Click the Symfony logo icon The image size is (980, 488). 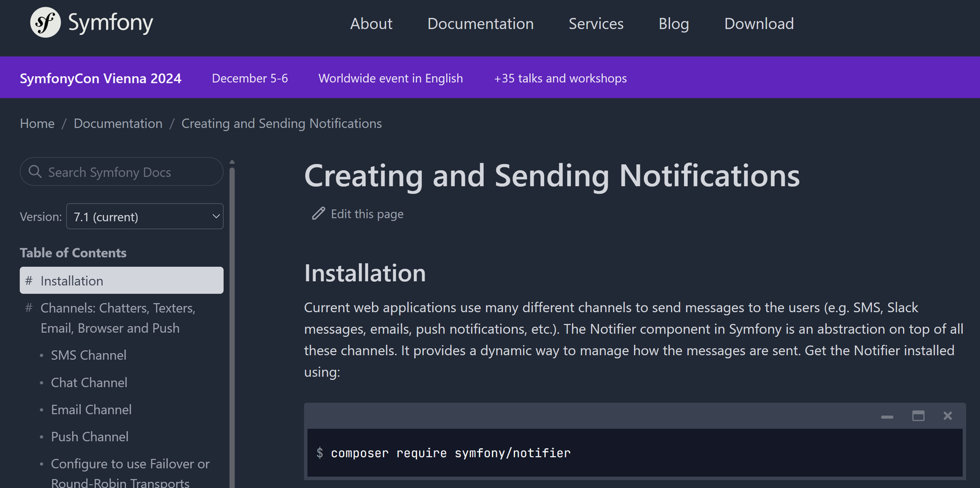(45, 23)
